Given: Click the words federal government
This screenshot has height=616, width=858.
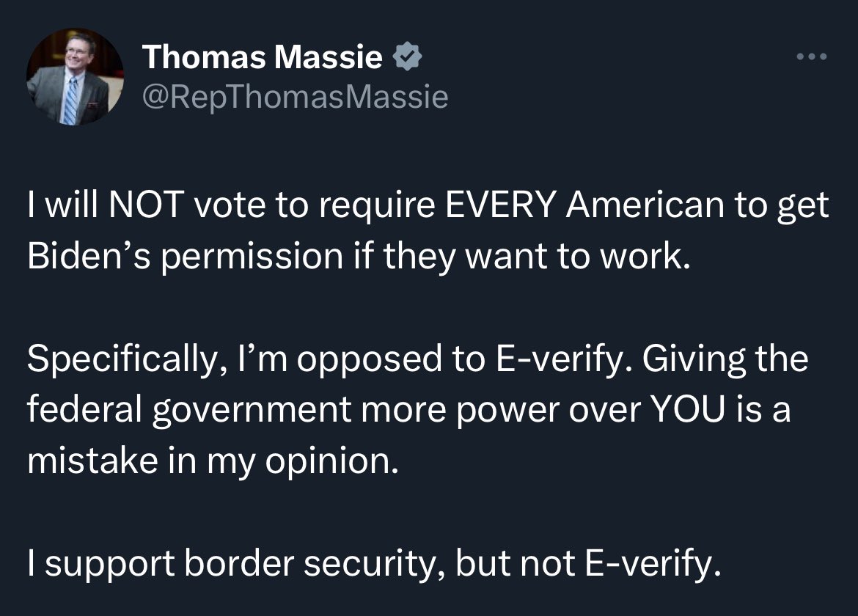Looking at the screenshot, I should 188,409.
